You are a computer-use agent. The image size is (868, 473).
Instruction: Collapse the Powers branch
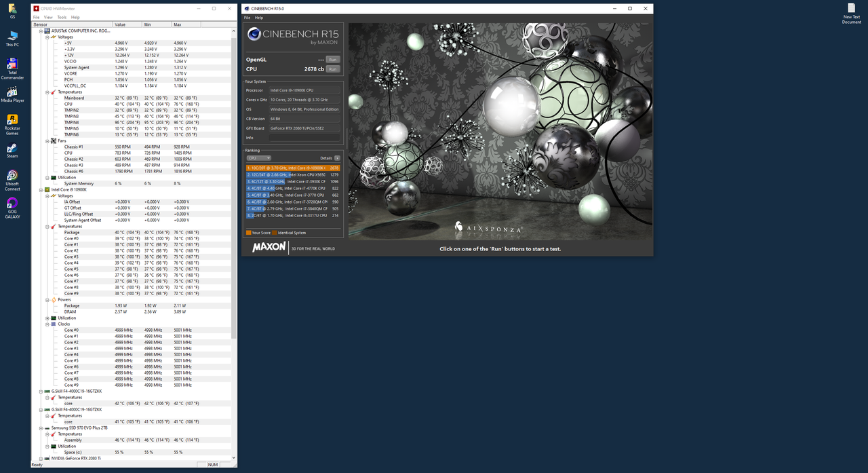pos(47,299)
